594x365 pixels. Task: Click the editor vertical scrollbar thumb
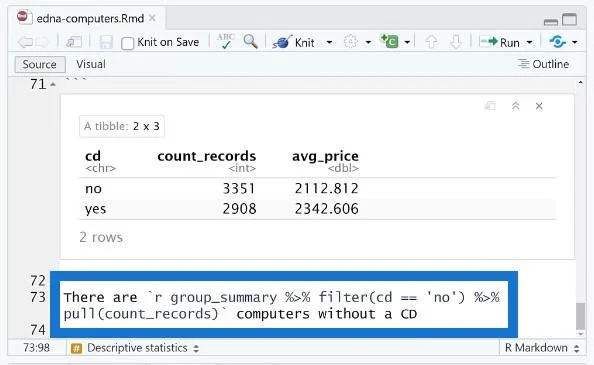click(x=580, y=316)
